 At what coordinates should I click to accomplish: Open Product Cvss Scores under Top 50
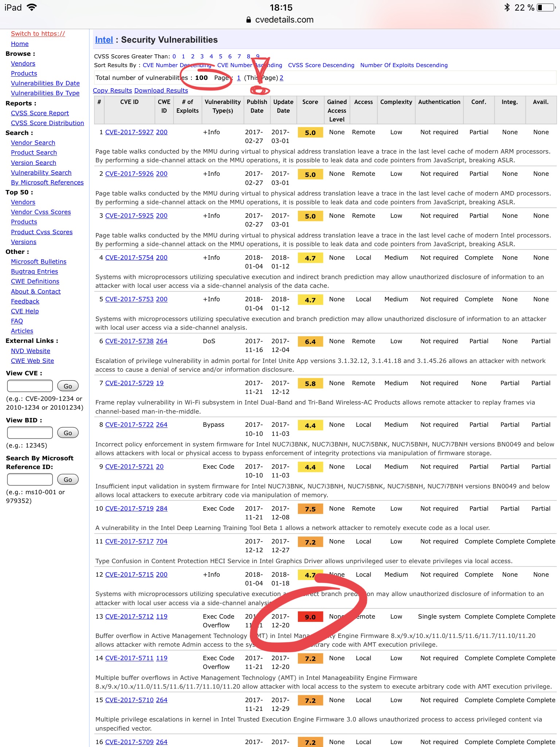[x=42, y=232]
